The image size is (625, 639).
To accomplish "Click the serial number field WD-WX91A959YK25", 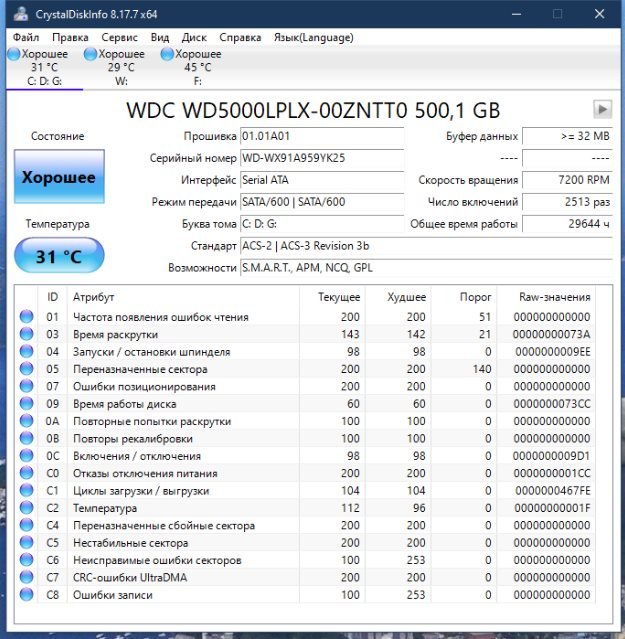I will click(322, 158).
